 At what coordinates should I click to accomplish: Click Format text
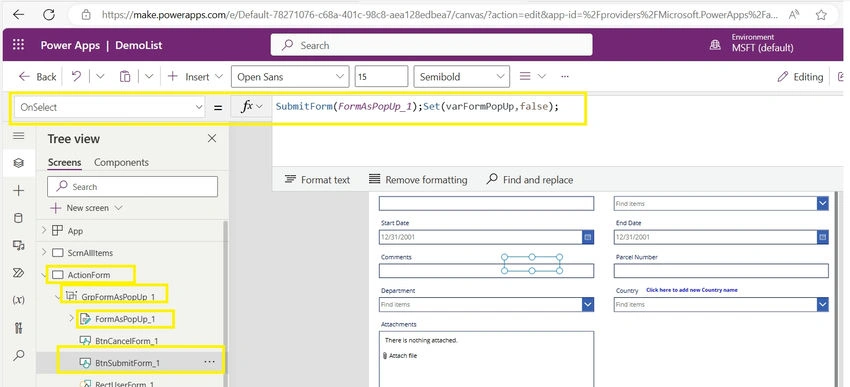click(x=318, y=179)
